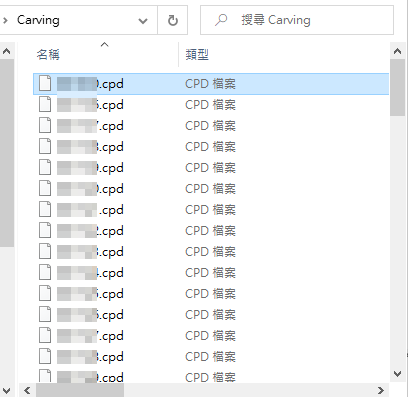Click the sort arrow above 名稱 column
The width and height of the screenshot is (408, 397).
click(x=105, y=44)
